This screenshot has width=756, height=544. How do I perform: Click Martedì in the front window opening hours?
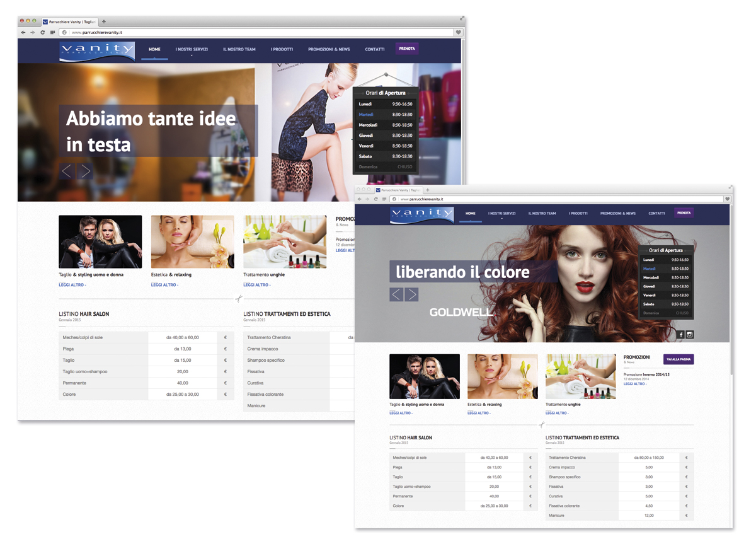click(x=665, y=269)
